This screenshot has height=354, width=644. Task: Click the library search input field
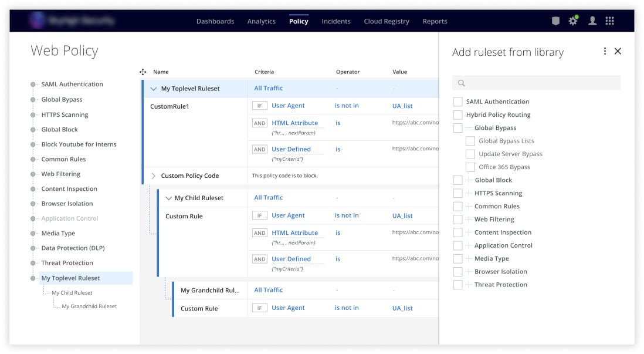[540, 83]
